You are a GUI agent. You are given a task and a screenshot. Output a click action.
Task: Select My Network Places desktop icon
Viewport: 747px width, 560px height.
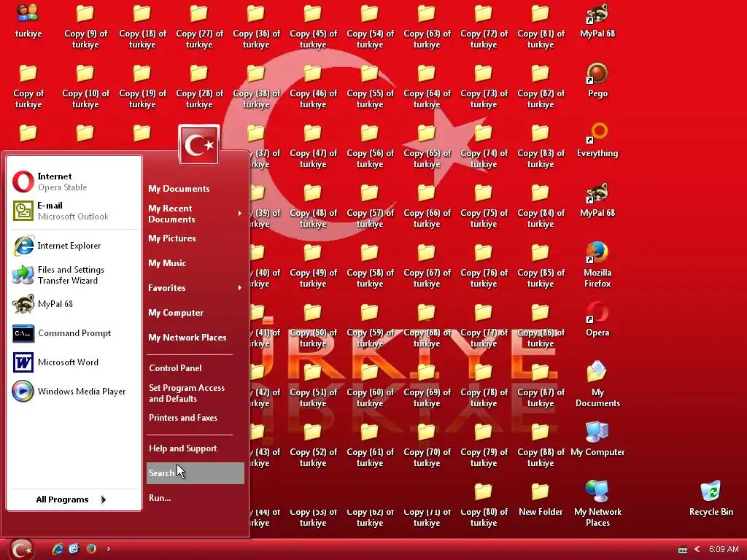[x=597, y=504]
